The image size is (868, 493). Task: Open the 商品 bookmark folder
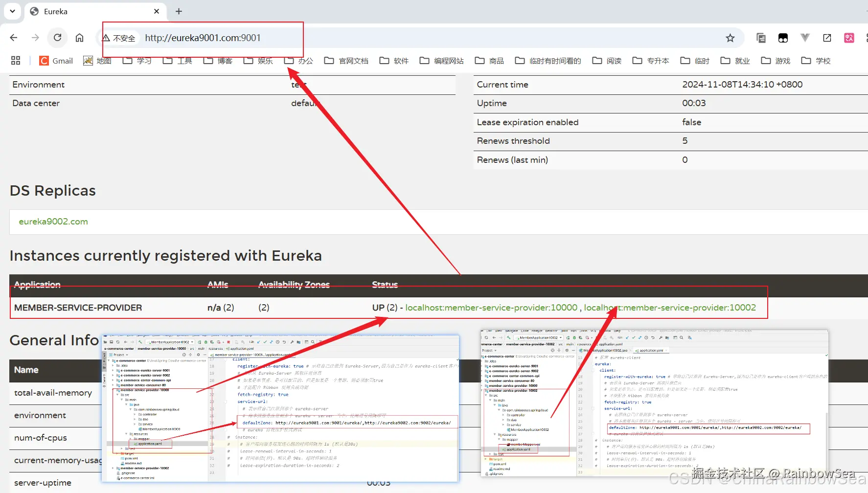tap(489, 61)
